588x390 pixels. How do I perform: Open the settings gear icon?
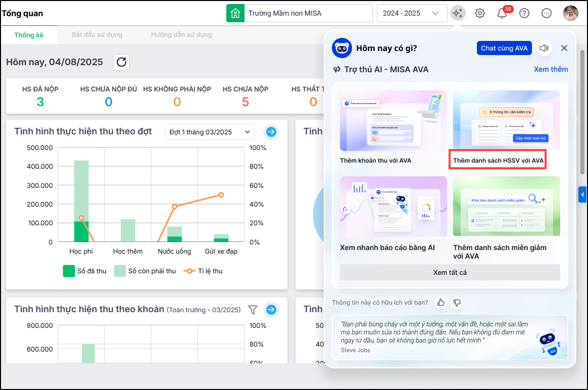tap(480, 13)
